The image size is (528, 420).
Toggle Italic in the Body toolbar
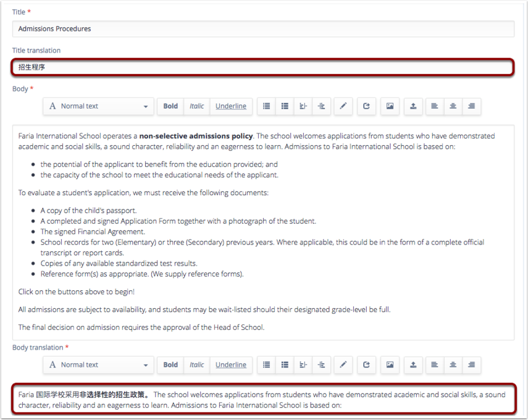197,106
